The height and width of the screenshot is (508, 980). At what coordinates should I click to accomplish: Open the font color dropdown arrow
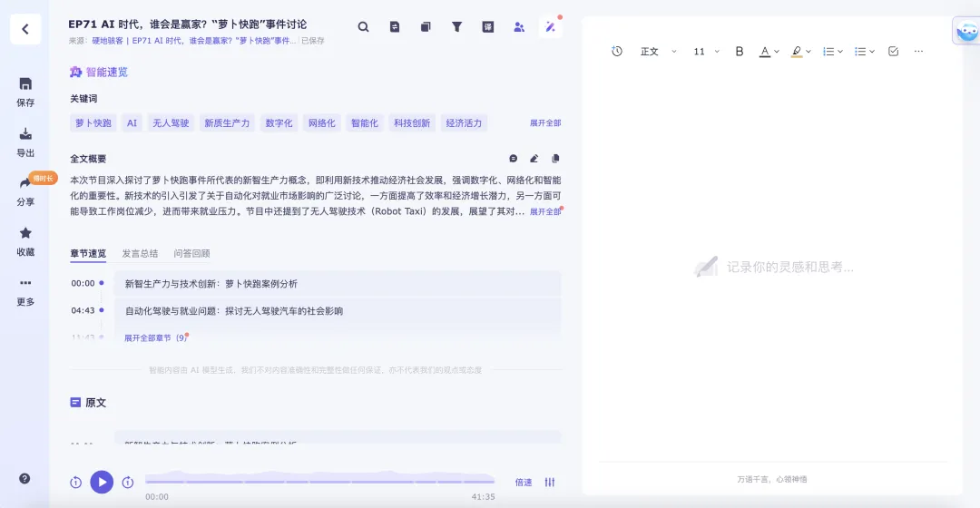(777, 52)
